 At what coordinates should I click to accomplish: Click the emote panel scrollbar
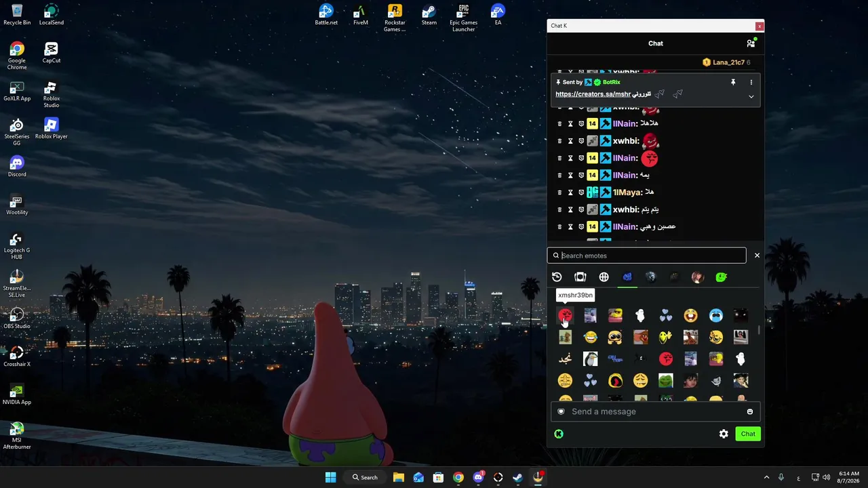[758, 329]
